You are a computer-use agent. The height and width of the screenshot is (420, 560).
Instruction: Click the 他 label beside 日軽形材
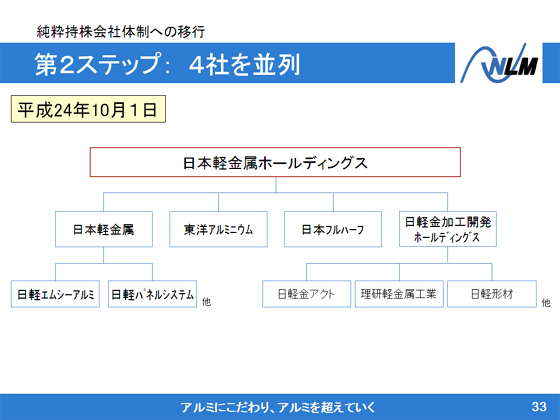point(546,303)
